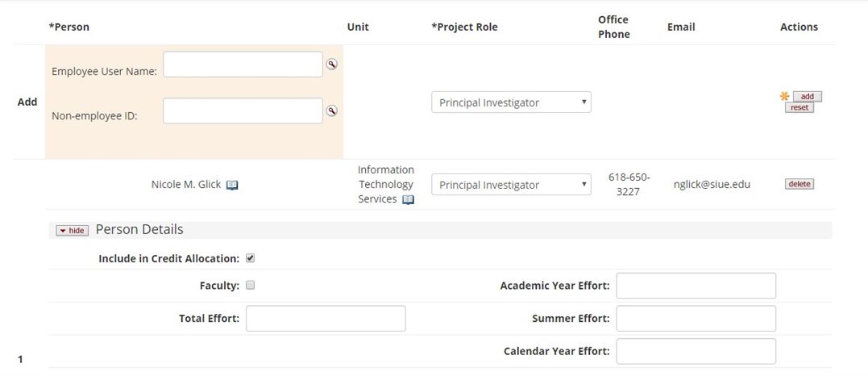
Task: Click Employee User Name lookup magnifier icon
Action: [331, 65]
